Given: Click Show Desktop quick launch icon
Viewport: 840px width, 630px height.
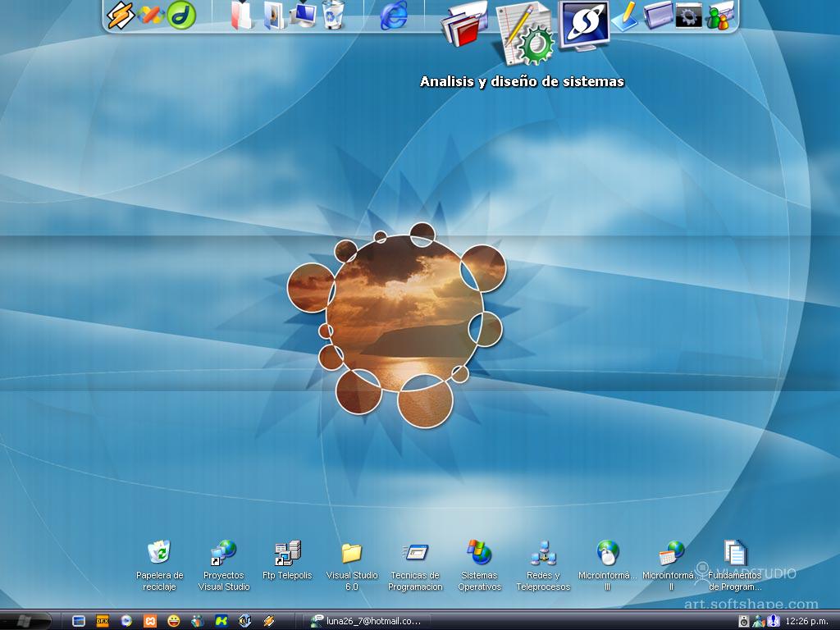Looking at the screenshot, I should pos(79,621).
